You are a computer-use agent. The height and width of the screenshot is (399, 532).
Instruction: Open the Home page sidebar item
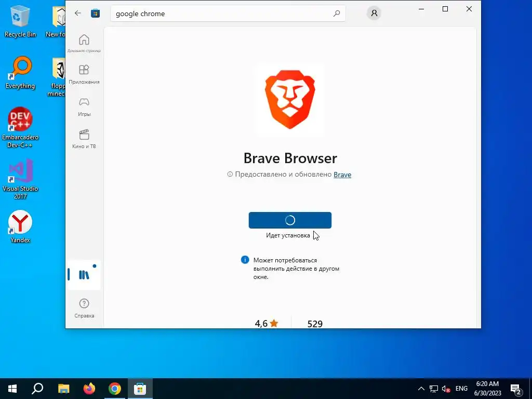(x=84, y=43)
